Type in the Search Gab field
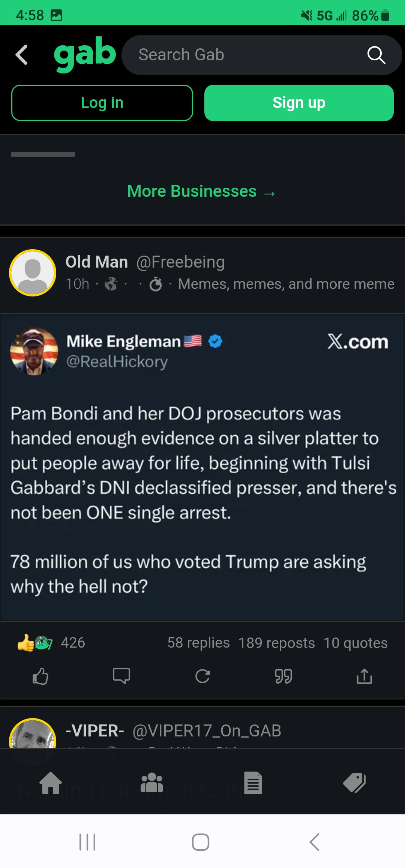Screen dimensions: 405x868 coord(244,55)
